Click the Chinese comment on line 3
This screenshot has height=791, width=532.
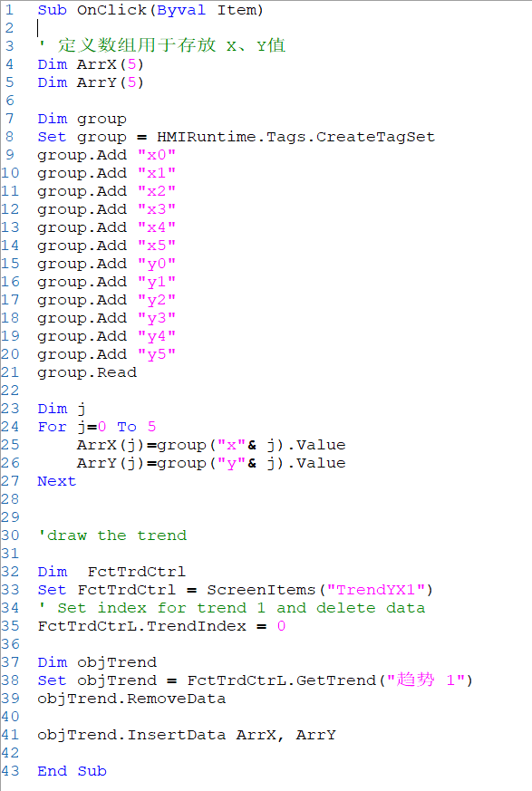[x=161, y=46]
